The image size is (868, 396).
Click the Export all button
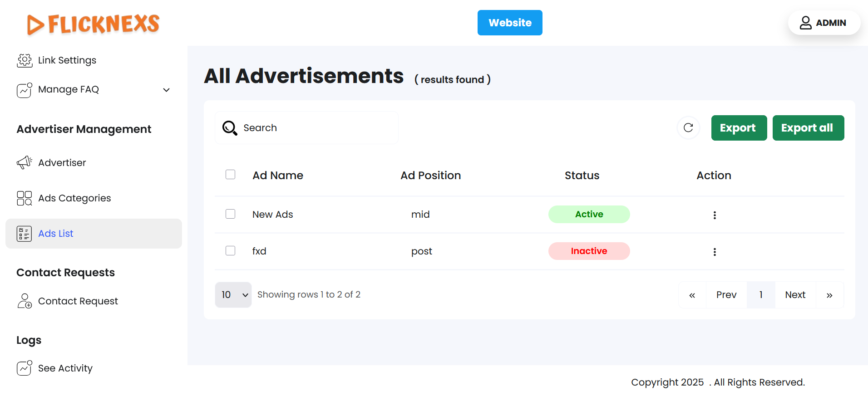coord(808,128)
